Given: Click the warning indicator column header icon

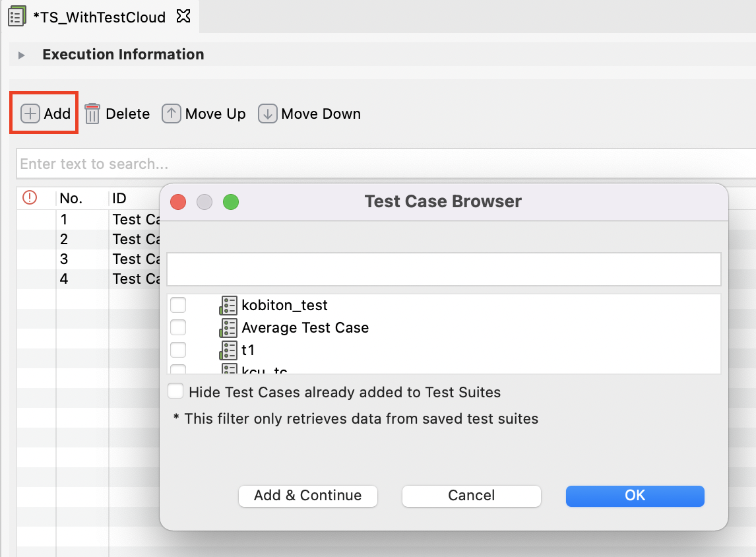Looking at the screenshot, I should 28,198.
